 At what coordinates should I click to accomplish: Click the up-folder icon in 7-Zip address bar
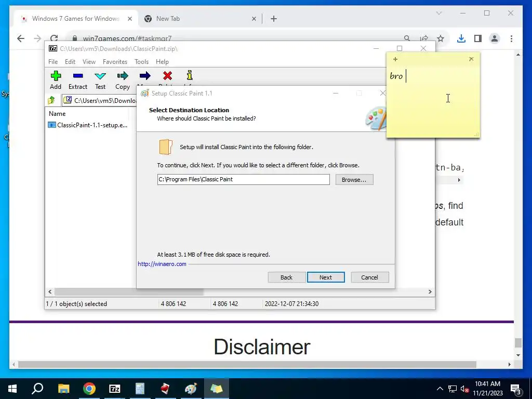point(51,100)
